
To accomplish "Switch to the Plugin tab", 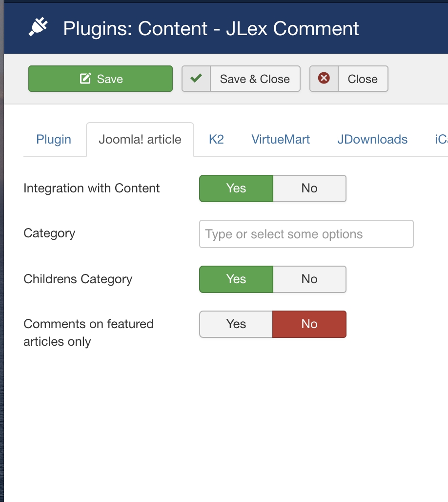I will click(54, 139).
